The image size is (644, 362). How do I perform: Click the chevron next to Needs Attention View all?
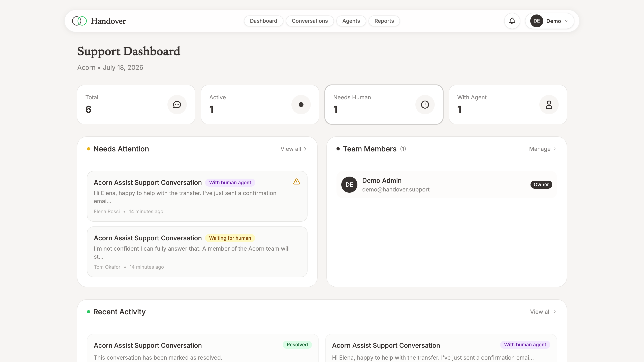click(305, 149)
